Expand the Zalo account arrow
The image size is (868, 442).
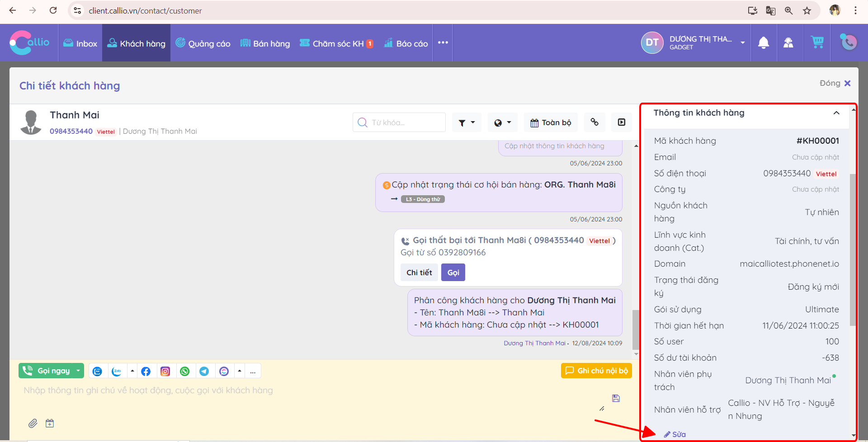(132, 371)
